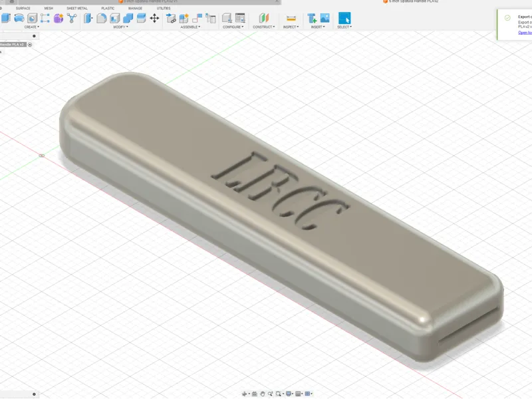Click the Combine bodies icon

click(128, 18)
